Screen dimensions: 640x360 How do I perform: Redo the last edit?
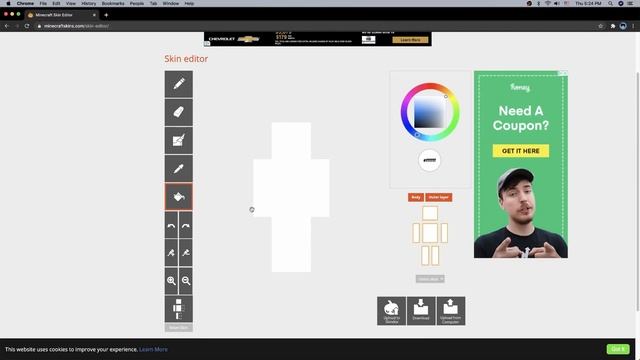(186, 225)
